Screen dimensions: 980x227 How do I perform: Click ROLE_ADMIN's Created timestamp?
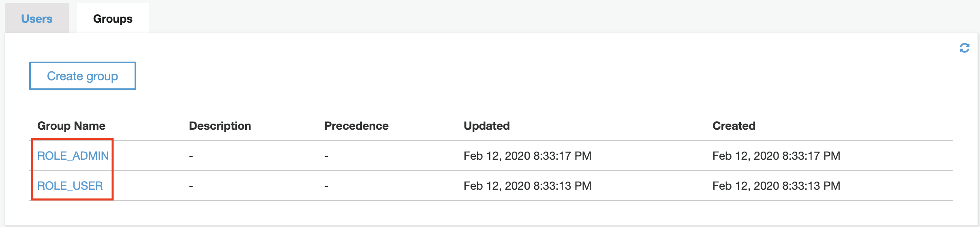[776, 156]
